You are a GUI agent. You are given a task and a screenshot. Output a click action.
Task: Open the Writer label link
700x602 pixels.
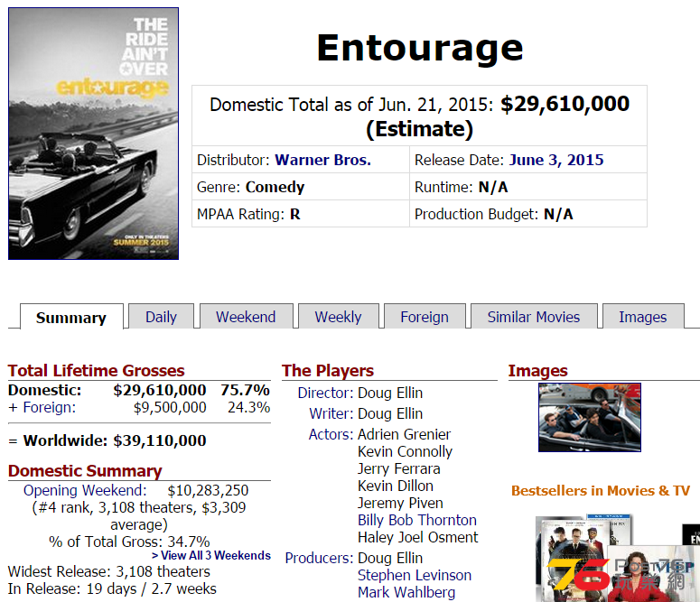point(331,413)
